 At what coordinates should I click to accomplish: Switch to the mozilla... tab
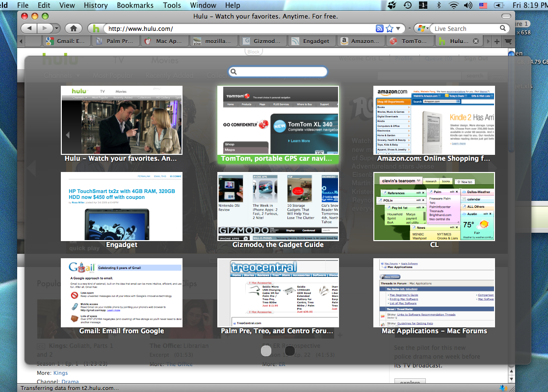tap(214, 41)
